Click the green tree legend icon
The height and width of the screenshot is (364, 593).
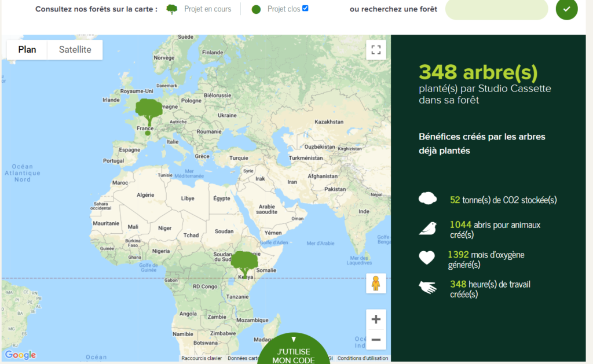pyautogui.click(x=171, y=9)
